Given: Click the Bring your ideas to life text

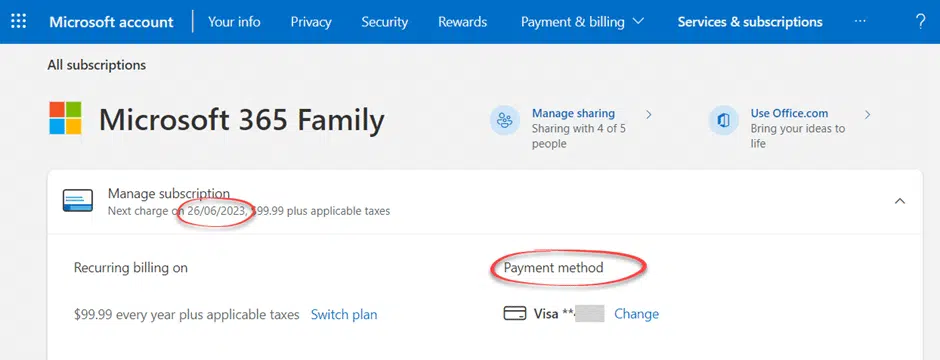Looking at the screenshot, I should pyautogui.click(x=798, y=136).
